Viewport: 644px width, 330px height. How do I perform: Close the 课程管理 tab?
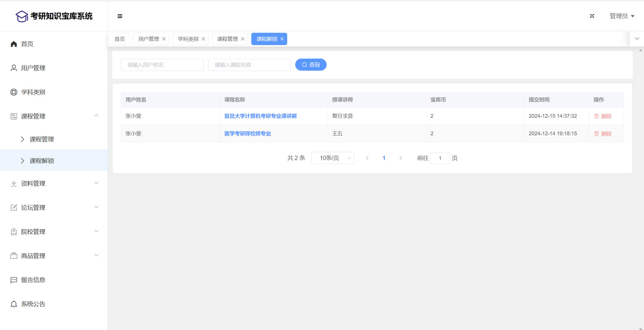coord(243,39)
